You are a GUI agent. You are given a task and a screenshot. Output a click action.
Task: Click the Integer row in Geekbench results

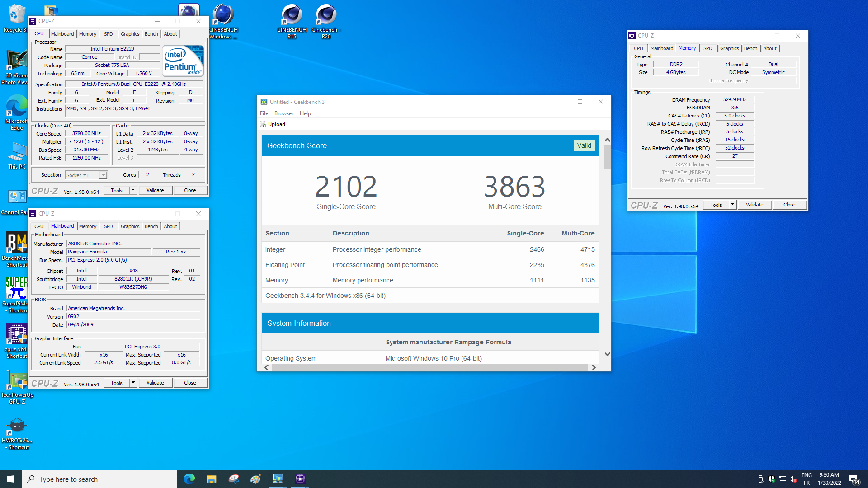[430, 249]
